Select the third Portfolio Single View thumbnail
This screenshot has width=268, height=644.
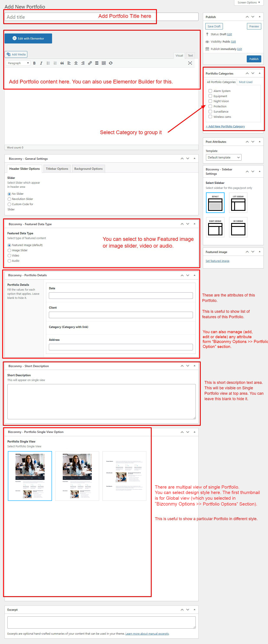point(124,476)
